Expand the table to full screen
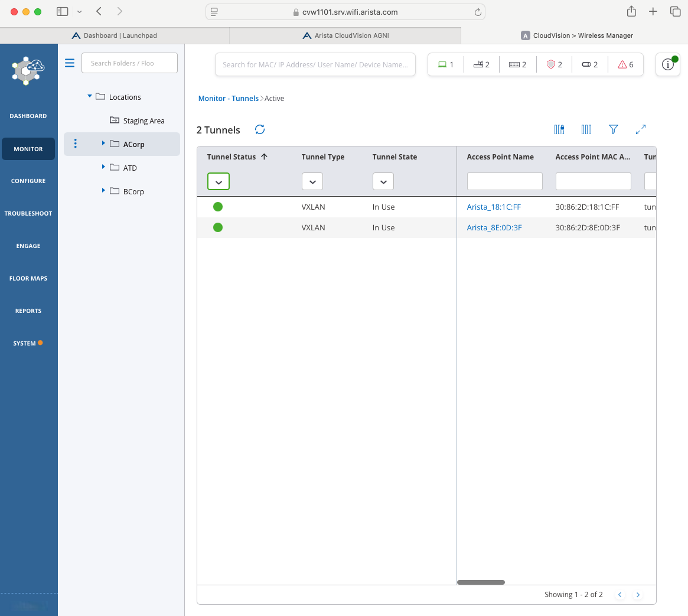Screen dimensions: 688x616 coord(641,129)
